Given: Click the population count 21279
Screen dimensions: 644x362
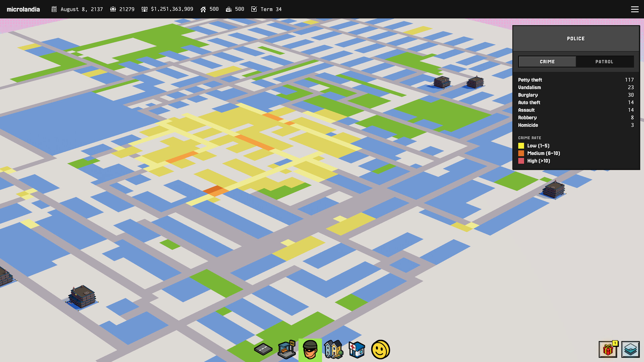Looking at the screenshot, I should pyautogui.click(x=127, y=9).
